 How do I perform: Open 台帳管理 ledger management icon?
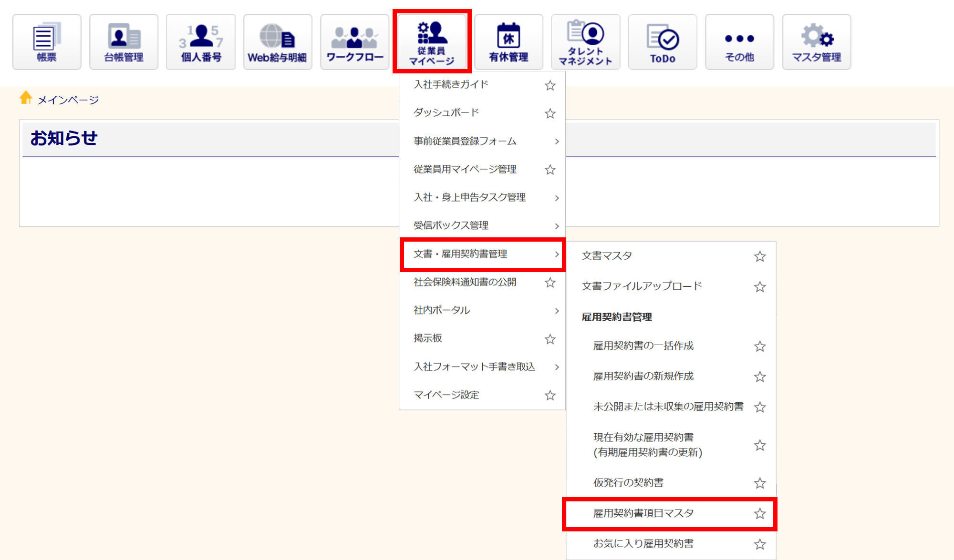pos(124,42)
